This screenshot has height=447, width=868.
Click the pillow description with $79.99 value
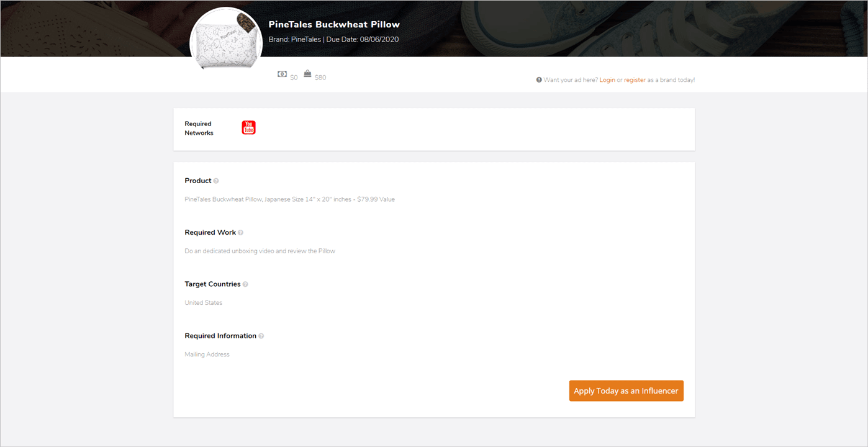[289, 199]
